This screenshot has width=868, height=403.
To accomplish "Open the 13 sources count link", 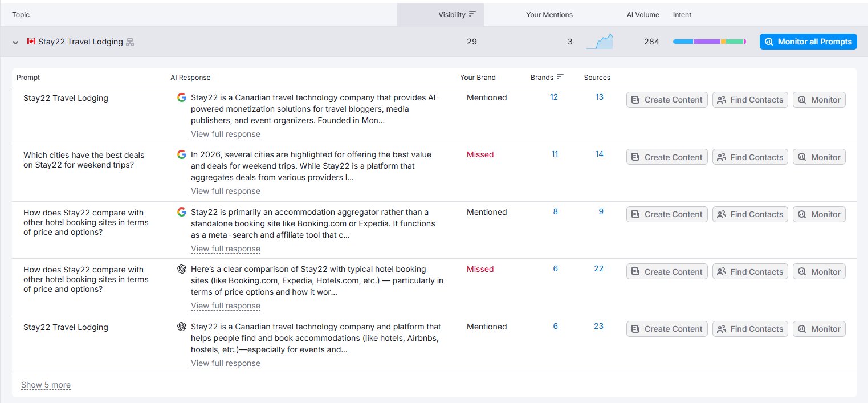I will tap(600, 97).
